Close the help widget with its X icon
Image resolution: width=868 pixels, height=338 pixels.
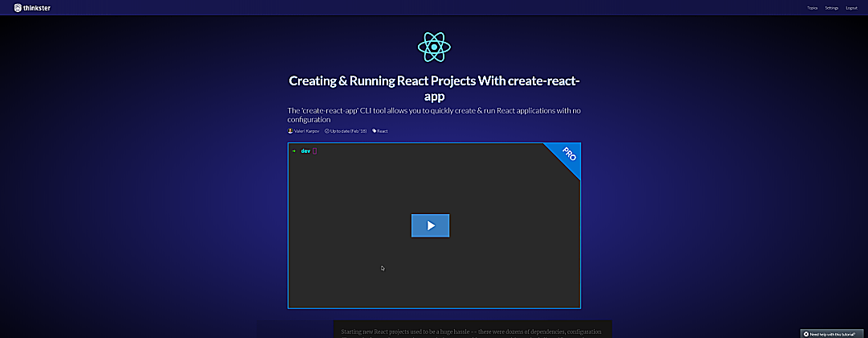tap(806, 334)
